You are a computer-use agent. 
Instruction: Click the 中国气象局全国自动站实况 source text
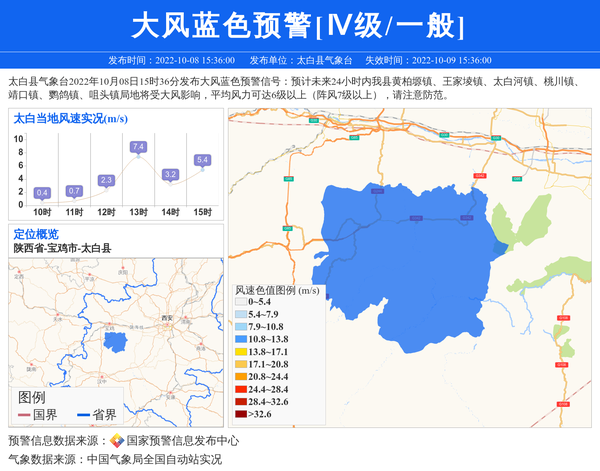click(154, 460)
